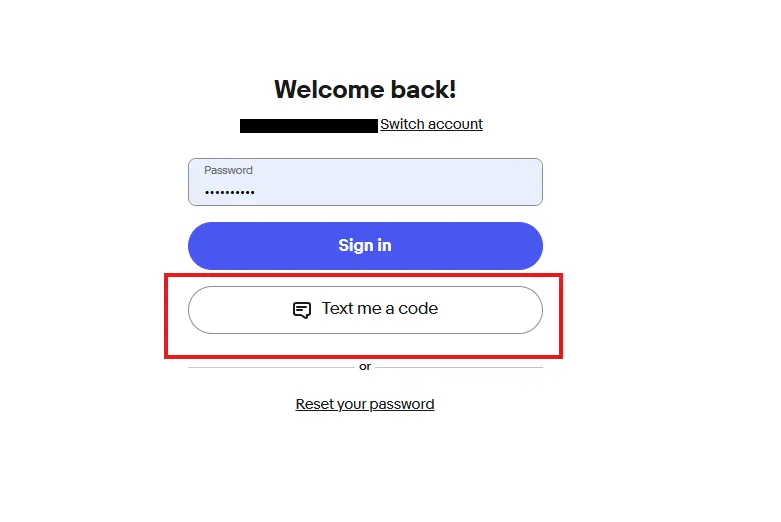This screenshot has height=522, width=781.
Task: Open the Switch account link
Action: (431, 125)
